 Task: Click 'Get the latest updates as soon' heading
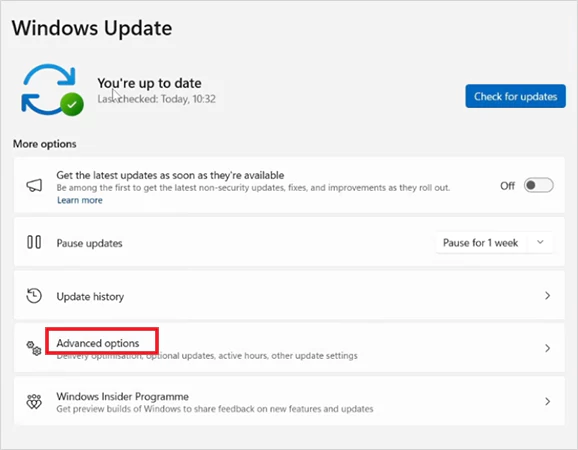coord(170,175)
